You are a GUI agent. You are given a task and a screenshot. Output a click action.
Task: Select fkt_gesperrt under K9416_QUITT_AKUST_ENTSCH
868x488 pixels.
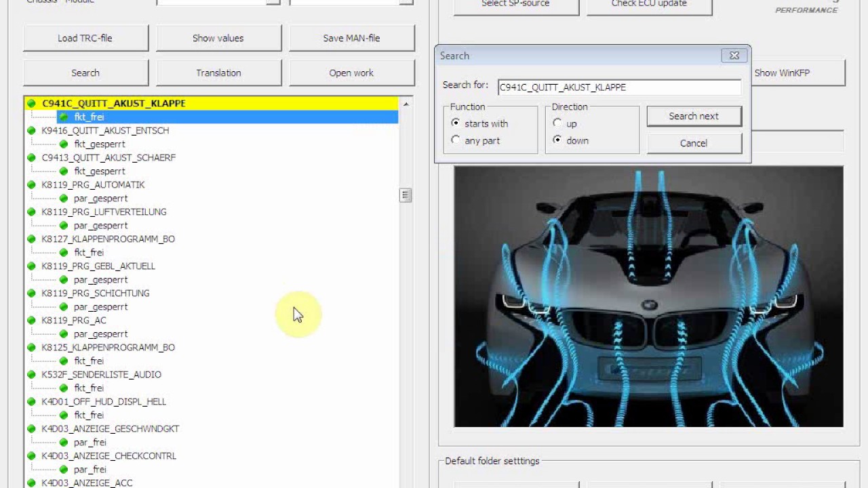(x=100, y=144)
